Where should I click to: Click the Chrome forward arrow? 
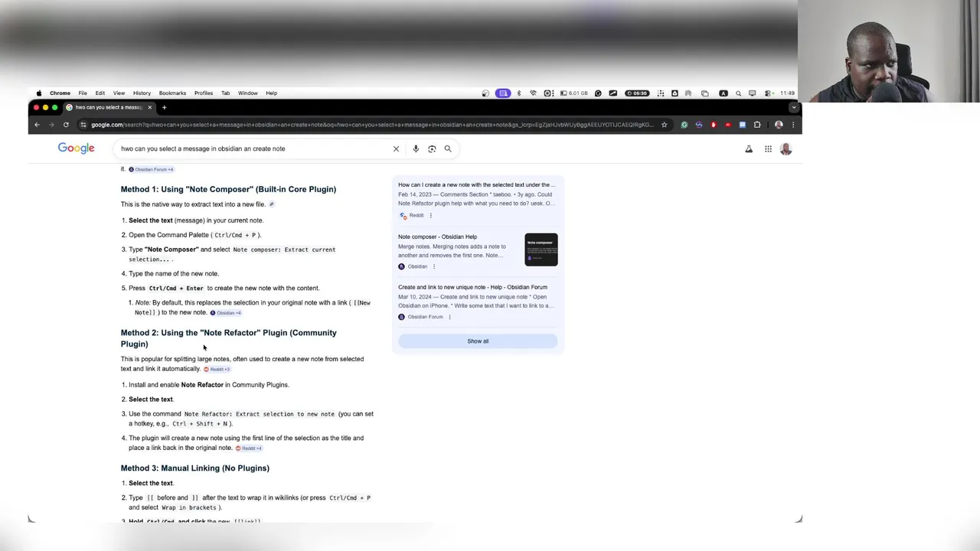(51, 125)
